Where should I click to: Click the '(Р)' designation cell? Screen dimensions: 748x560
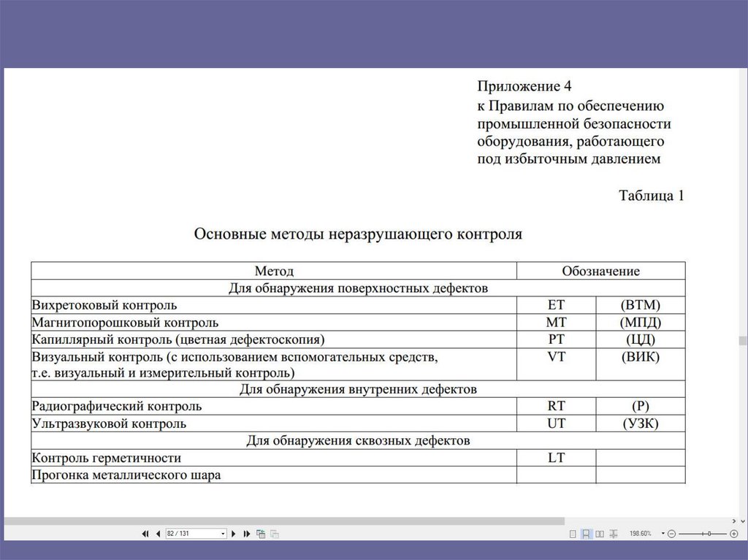641,406
